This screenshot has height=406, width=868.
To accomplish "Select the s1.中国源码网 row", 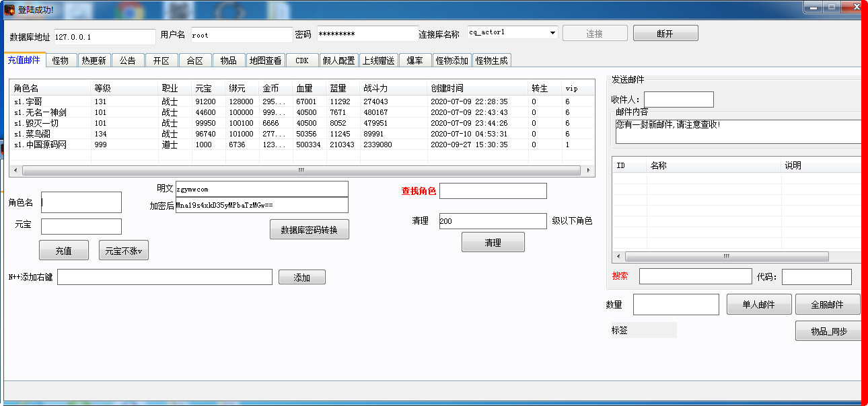I will (x=301, y=145).
